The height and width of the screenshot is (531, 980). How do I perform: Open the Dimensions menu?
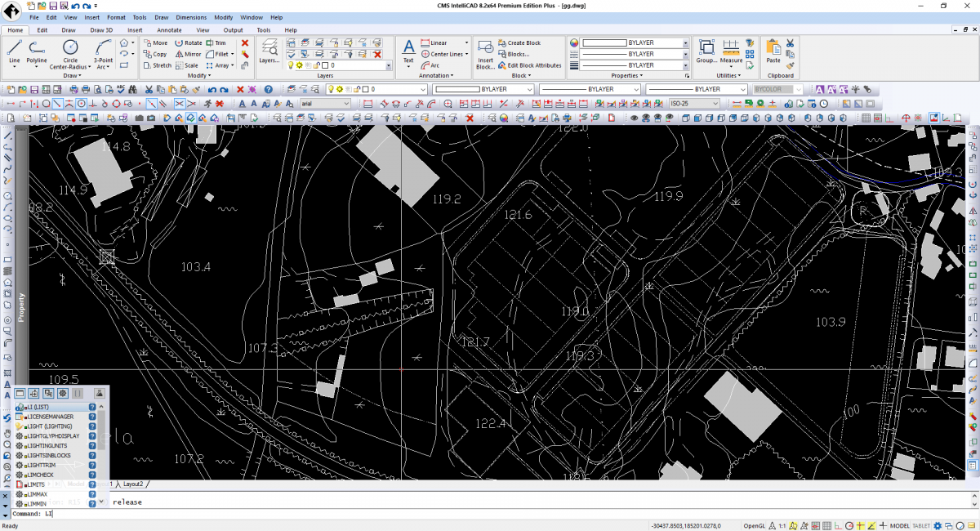(190, 16)
